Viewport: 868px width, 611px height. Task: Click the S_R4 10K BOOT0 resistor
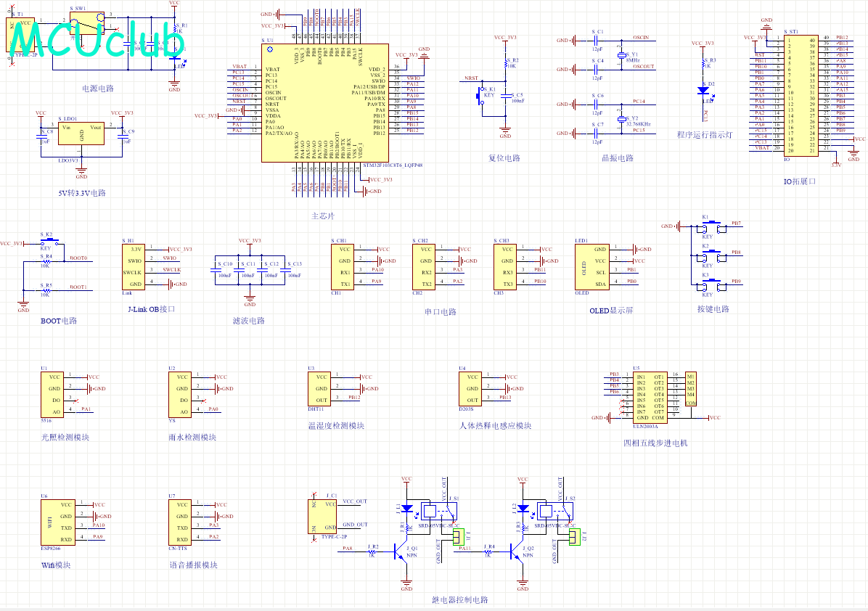[x=46, y=261]
